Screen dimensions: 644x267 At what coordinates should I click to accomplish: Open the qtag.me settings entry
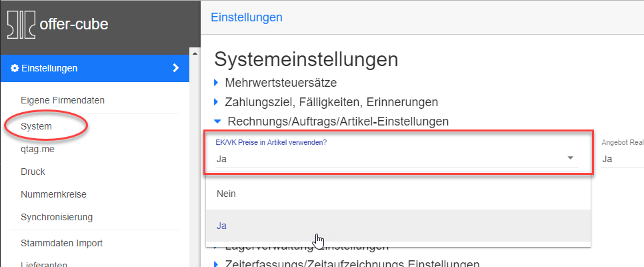[x=37, y=150]
